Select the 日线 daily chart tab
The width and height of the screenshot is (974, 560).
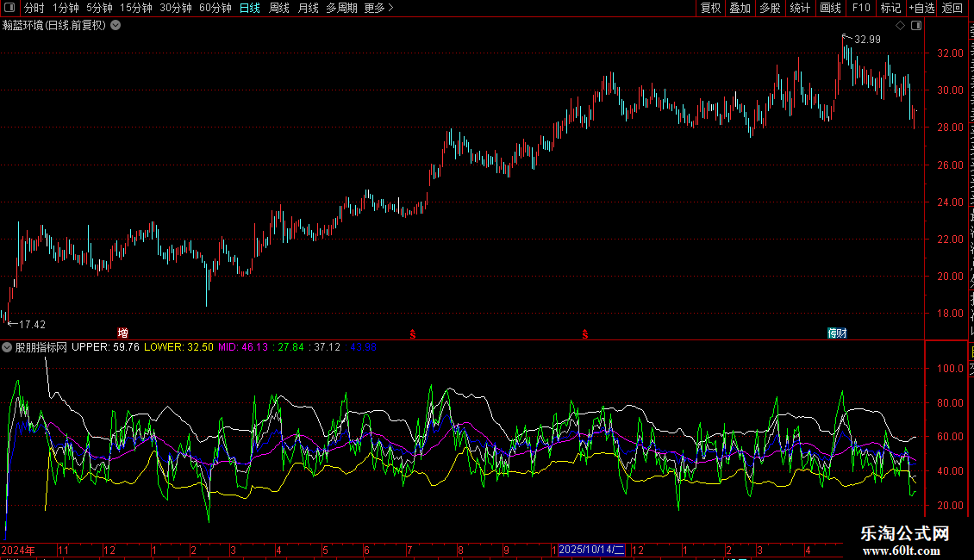click(x=250, y=8)
